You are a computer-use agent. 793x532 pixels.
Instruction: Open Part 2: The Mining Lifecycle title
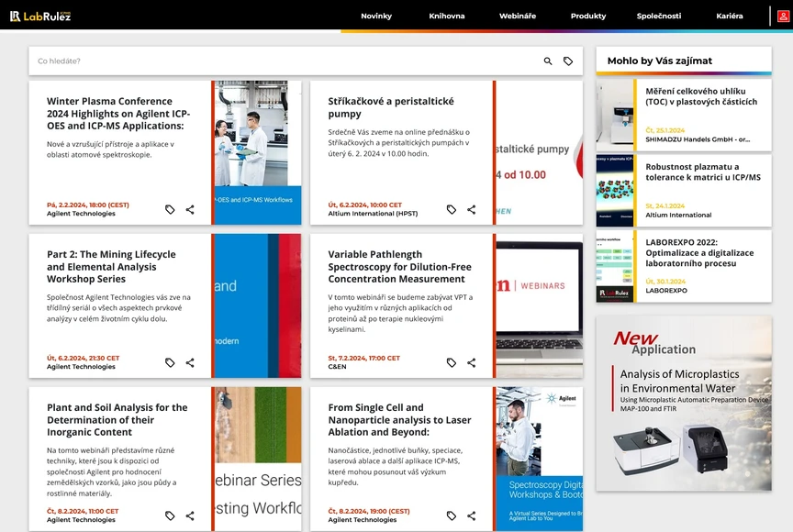tap(111, 267)
